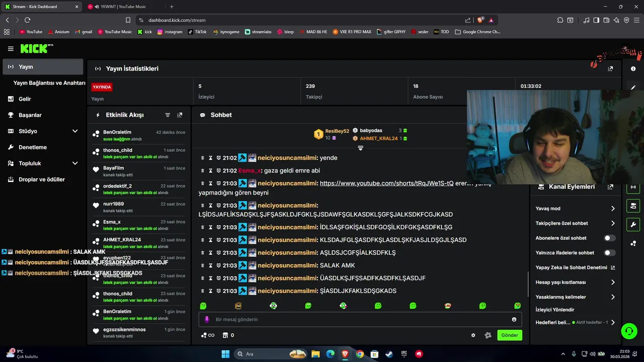The width and height of the screenshot is (644, 362).
Task: Click ResiBey52 in the chat leaderboard
Action: tap(337, 131)
